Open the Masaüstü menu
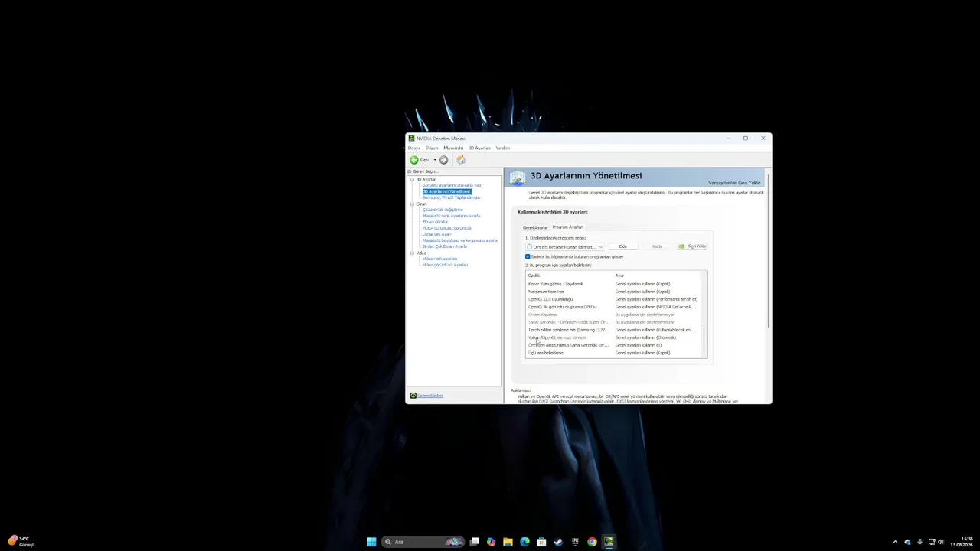980x551 pixels. pyautogui.click(x=453, y=148)
